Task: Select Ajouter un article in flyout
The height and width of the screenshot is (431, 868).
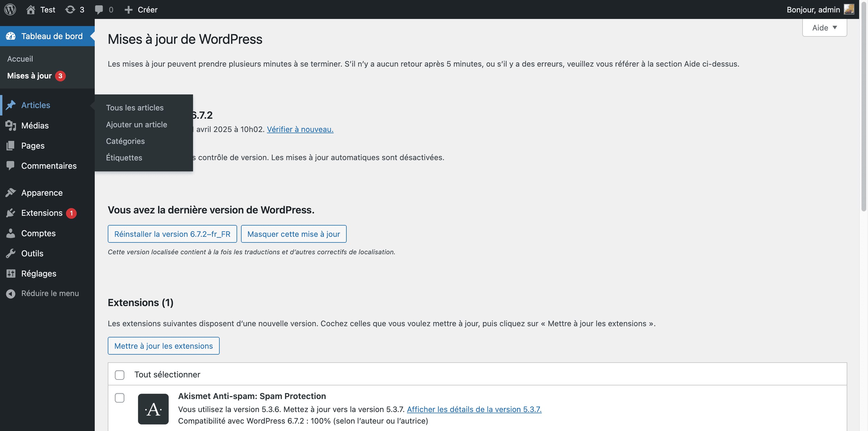Action: pos(136,124)
